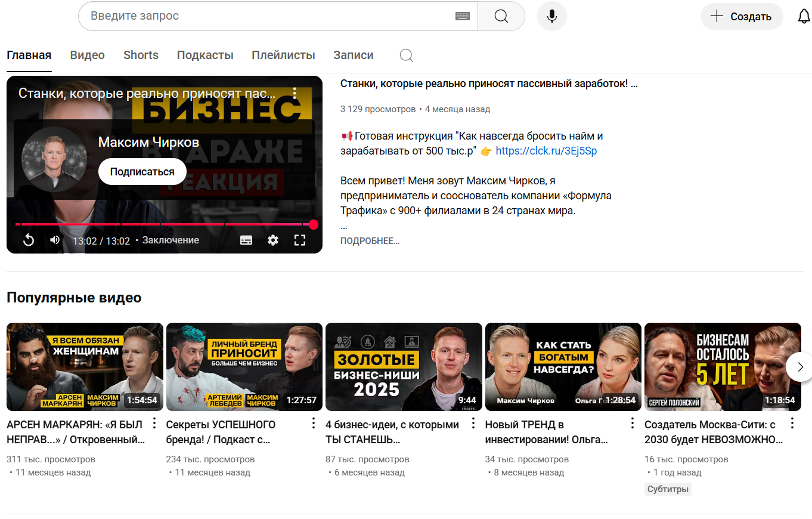Open the АРСЕН МАРКАРЯН video thumbnail
812x519 pixels.
85,367
